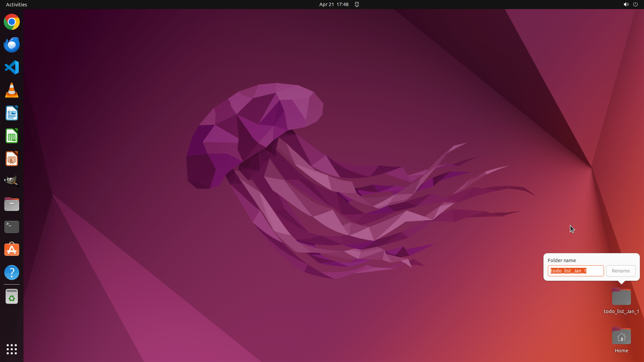Expand system menu via power icon
The width and height of the screenshot is (644, 362).
click(635, 4)
